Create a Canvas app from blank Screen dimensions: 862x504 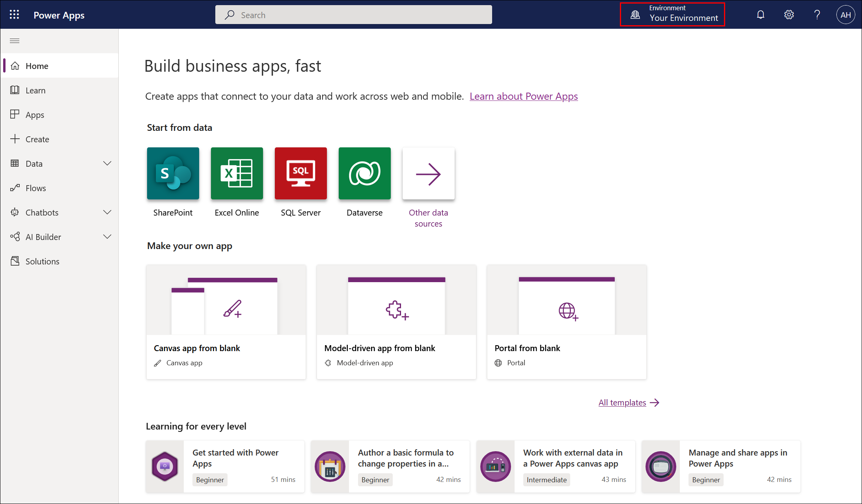[226, 322]
